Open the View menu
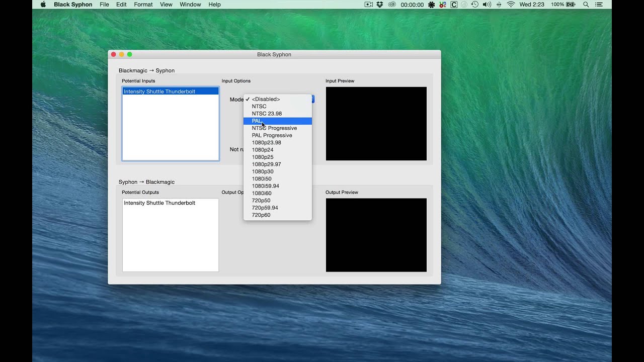The image size is (644, 362). click(x=166, y=5)
